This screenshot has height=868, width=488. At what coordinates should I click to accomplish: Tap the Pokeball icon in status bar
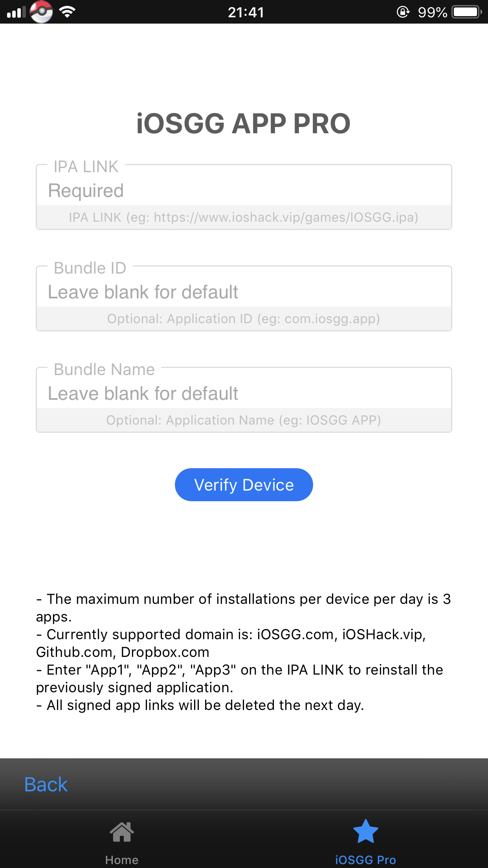pyautogui.click(x=41, y=12)
